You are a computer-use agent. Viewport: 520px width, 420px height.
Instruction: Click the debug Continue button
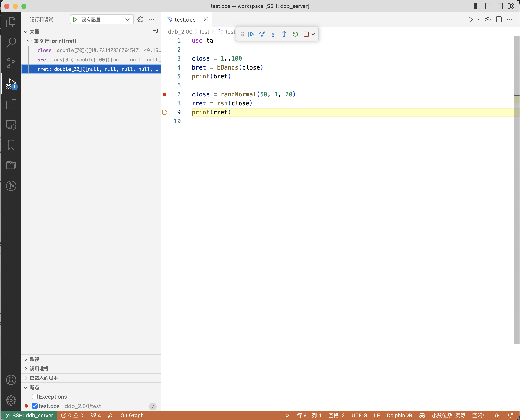(251, 34)
